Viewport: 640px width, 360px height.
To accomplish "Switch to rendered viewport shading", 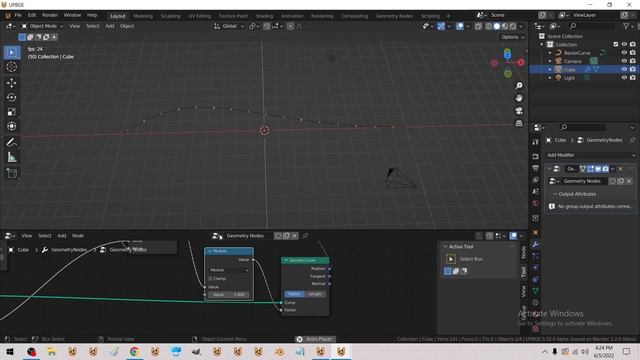I will (513, 26).
